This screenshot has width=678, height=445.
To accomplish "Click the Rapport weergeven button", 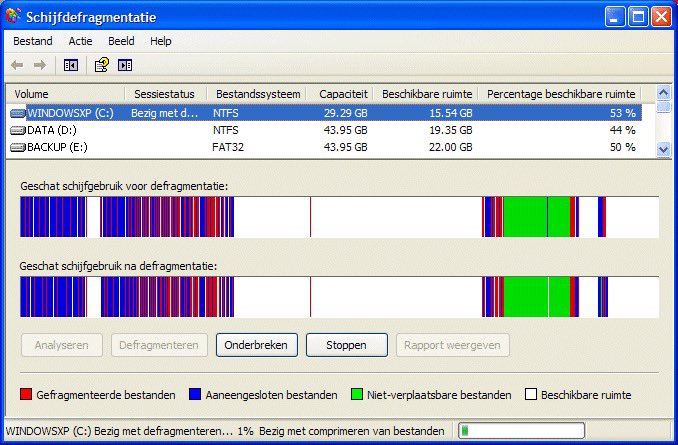I will click(453, 345).
